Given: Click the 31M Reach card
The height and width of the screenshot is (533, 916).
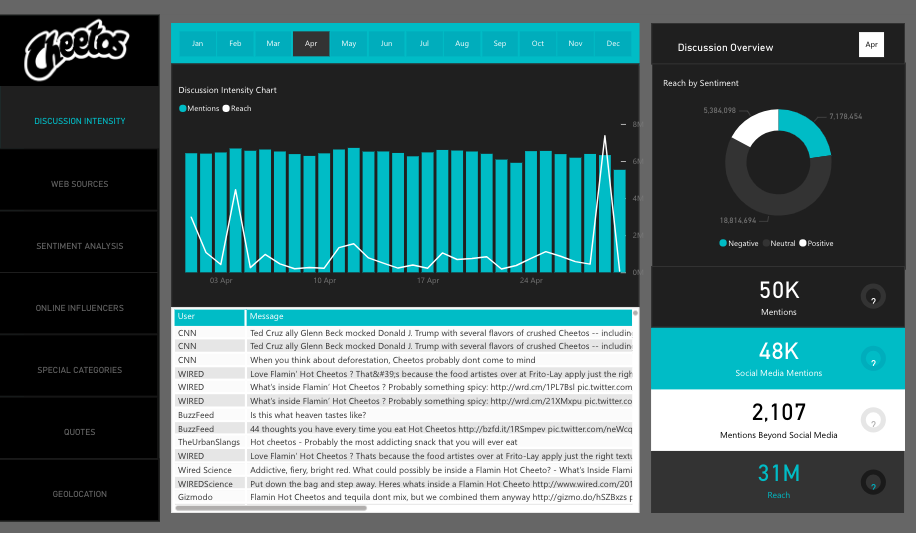Looking at the screenshot, I should [778, 482].
